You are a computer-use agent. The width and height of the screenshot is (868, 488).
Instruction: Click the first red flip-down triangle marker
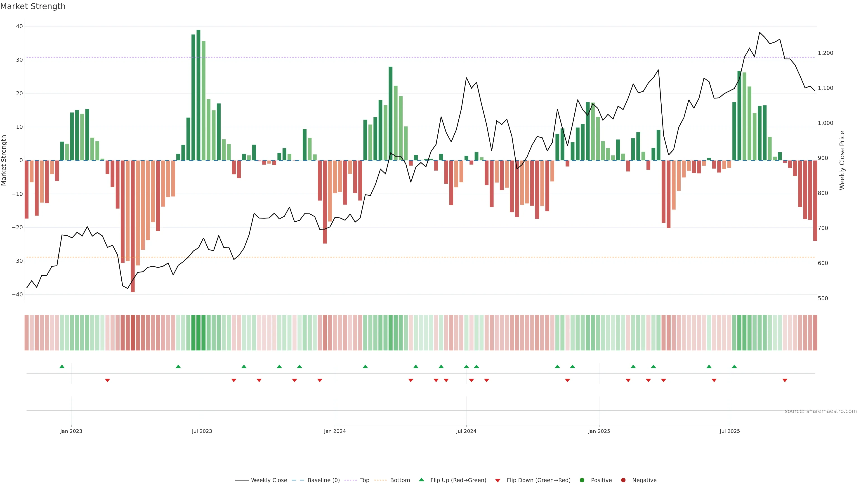point(108,380)
